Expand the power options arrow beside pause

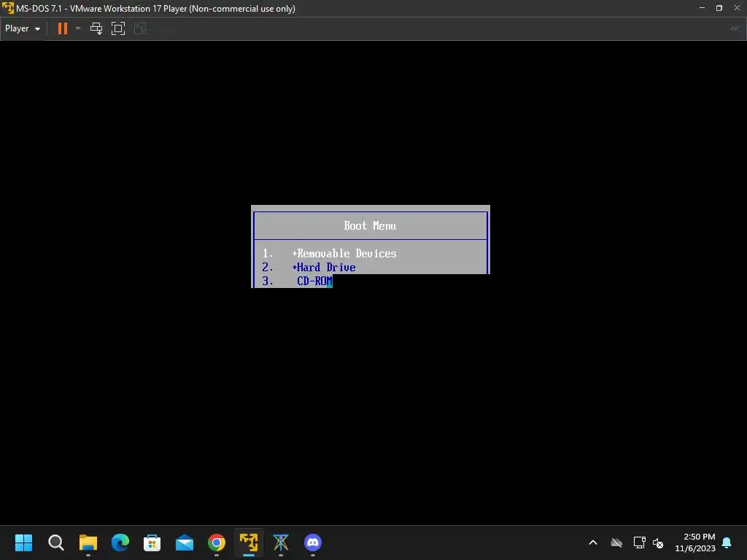coord(78,28)
